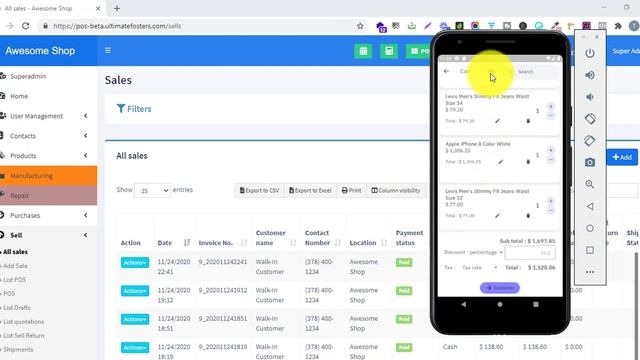
Task: Tap the emulator toolbar back triangle
Action: click(x=590, y=207)
